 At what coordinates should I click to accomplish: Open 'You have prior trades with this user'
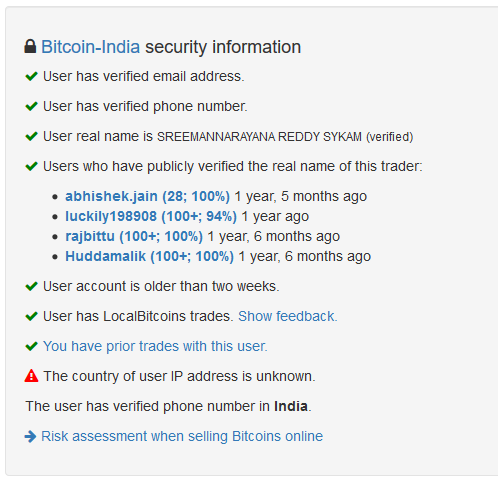pos(155,346)
